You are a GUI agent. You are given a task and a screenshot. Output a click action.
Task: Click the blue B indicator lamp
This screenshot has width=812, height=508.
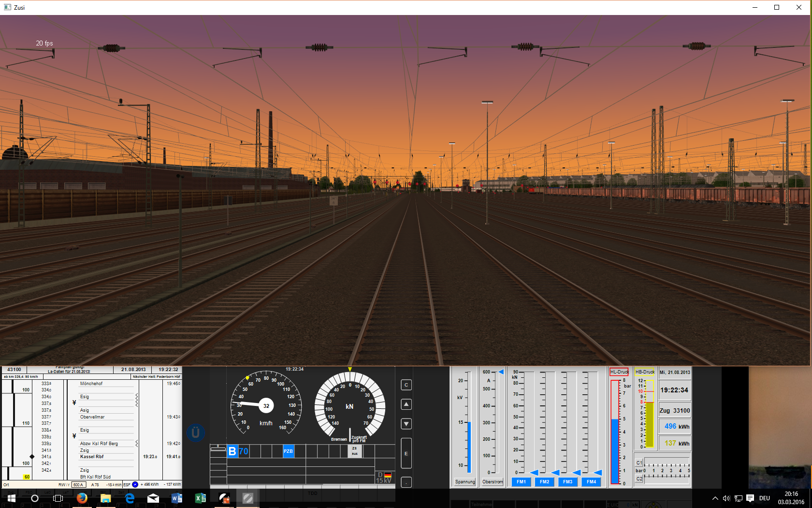pos(232,451)
